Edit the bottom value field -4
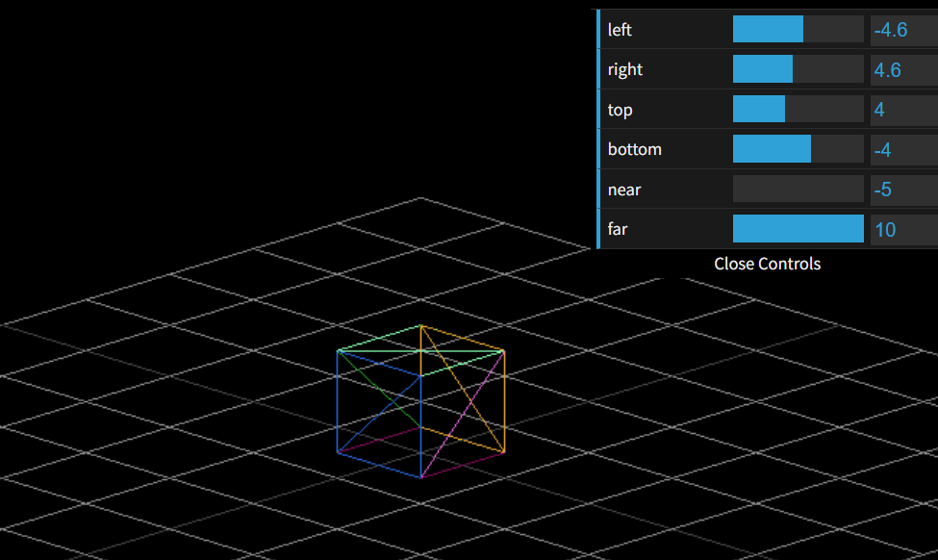 click(904, 149)
